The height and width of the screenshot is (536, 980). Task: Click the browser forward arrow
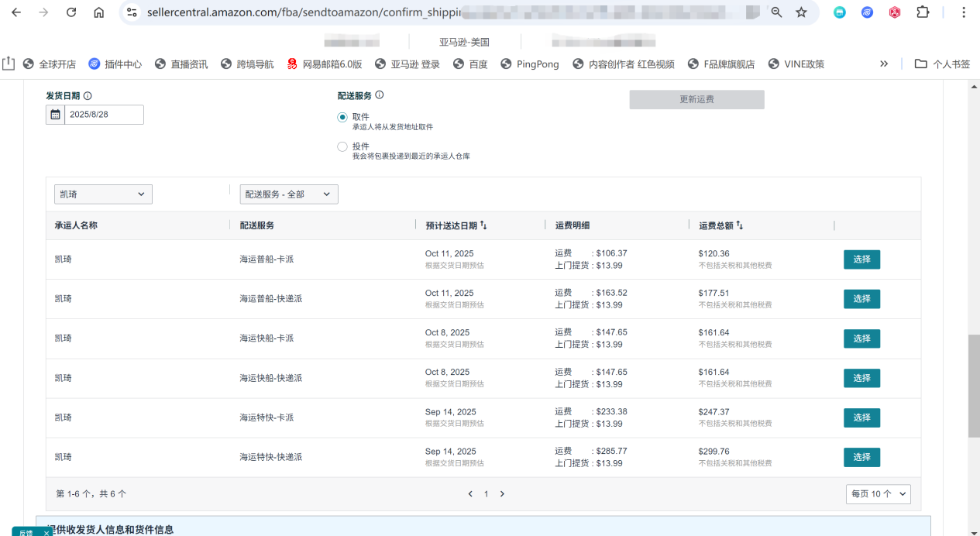click(x=43, y=12)
